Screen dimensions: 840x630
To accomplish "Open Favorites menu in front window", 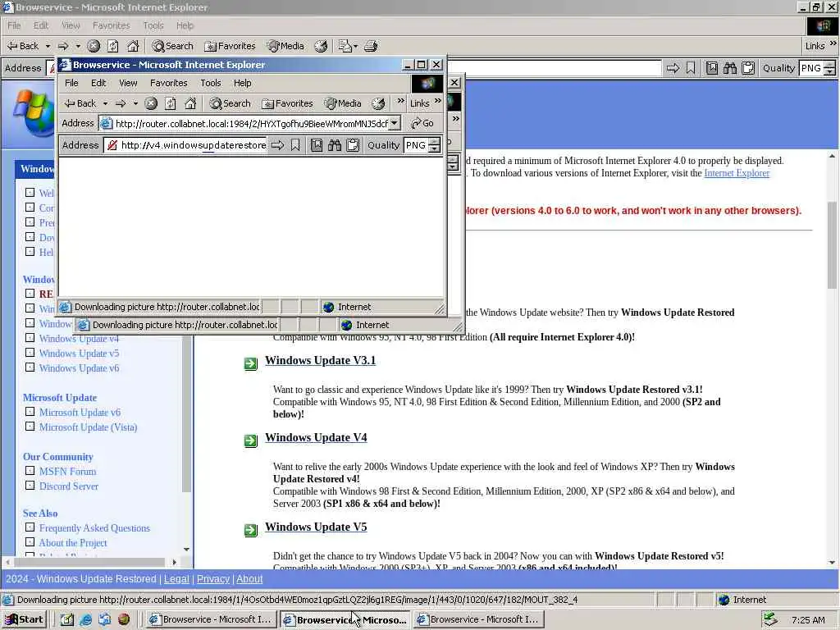I will click(169, 83).
